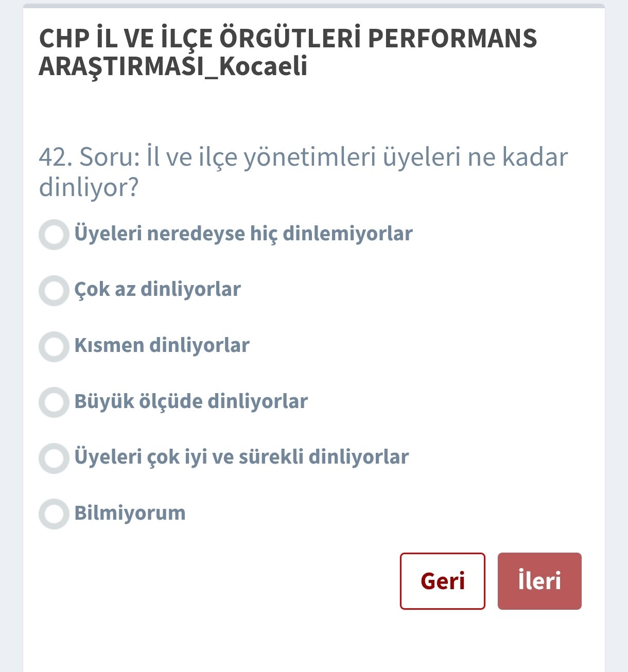
Task: Go back with the Geri button
Action: [442, 581]
